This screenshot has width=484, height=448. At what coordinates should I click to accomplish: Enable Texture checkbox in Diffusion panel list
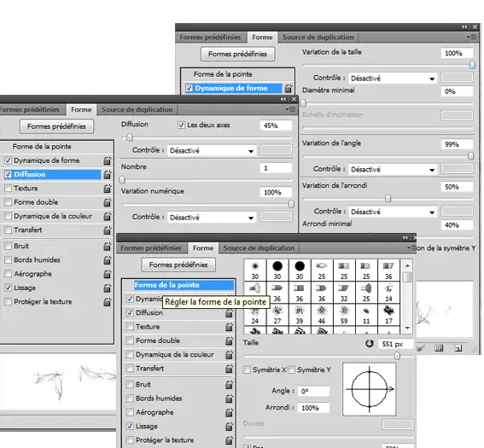click(8, 189)
